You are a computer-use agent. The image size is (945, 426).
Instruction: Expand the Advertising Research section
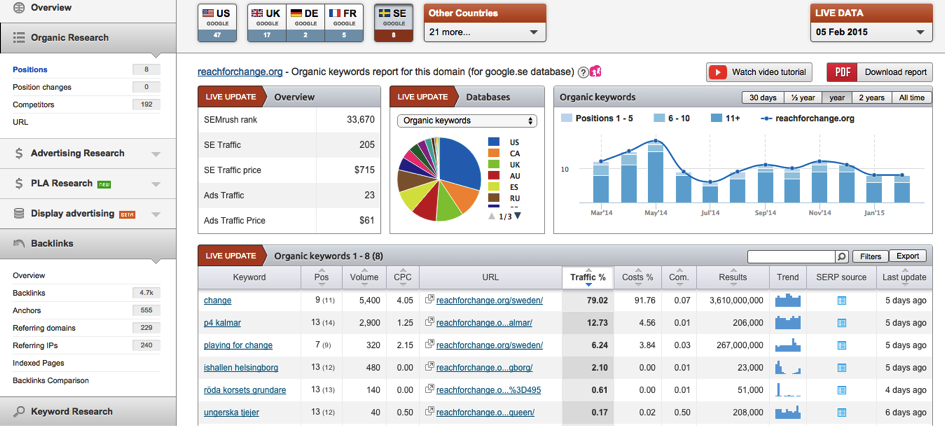click(x=156, y=154)
